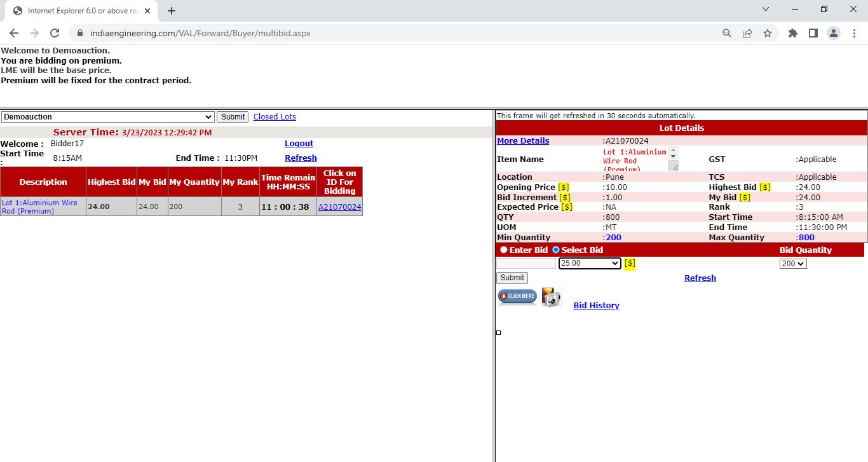
Task: Select the Enter Bid radio option
Action: tap(504, 250)
